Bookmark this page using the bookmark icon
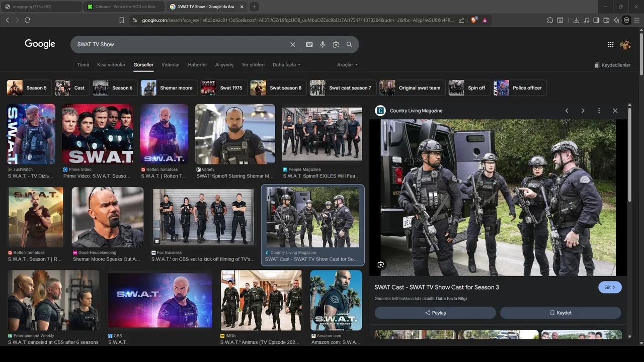 click(122, 20)
